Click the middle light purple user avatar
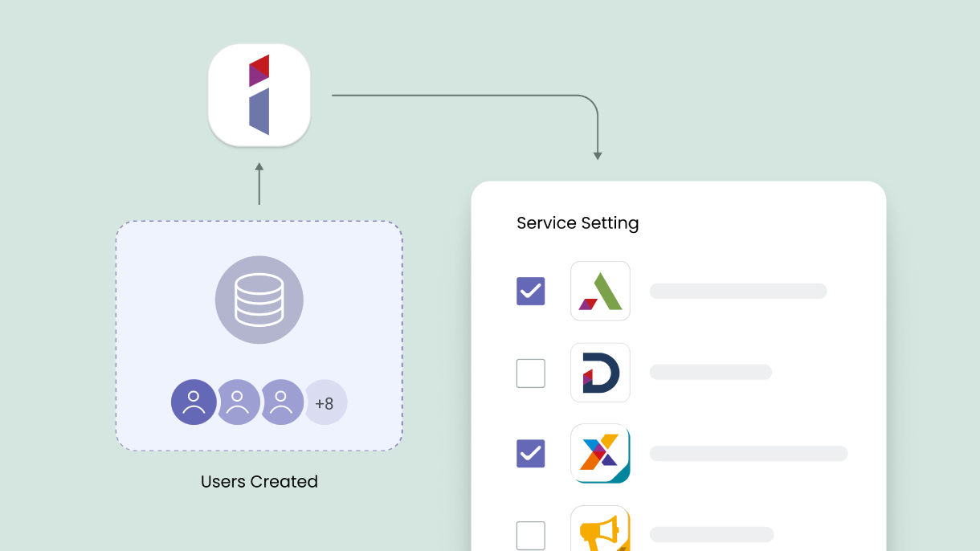The height and width of the screenshot is (551, 980). [237, 402]
